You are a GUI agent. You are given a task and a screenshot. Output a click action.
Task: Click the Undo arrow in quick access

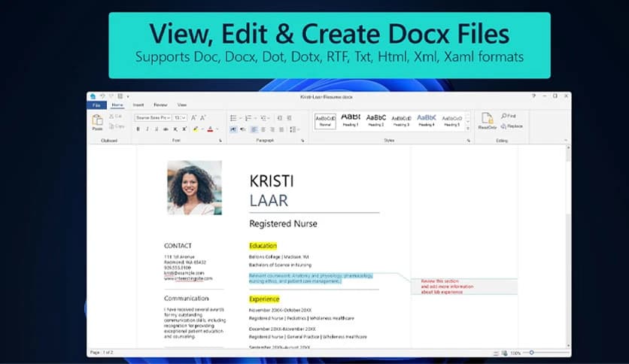tap(102, 96)
